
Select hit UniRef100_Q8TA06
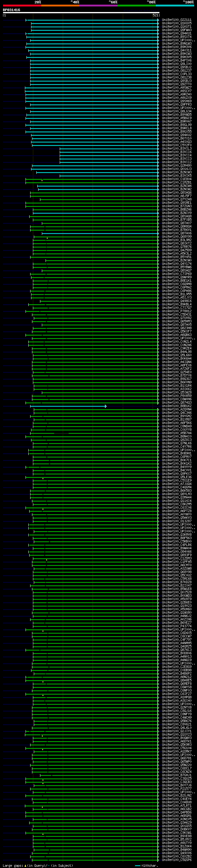(176, 233)
